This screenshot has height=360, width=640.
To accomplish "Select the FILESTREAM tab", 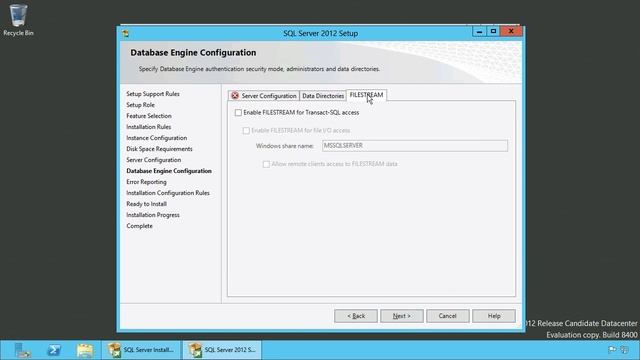I will click(x=367, y=95).
